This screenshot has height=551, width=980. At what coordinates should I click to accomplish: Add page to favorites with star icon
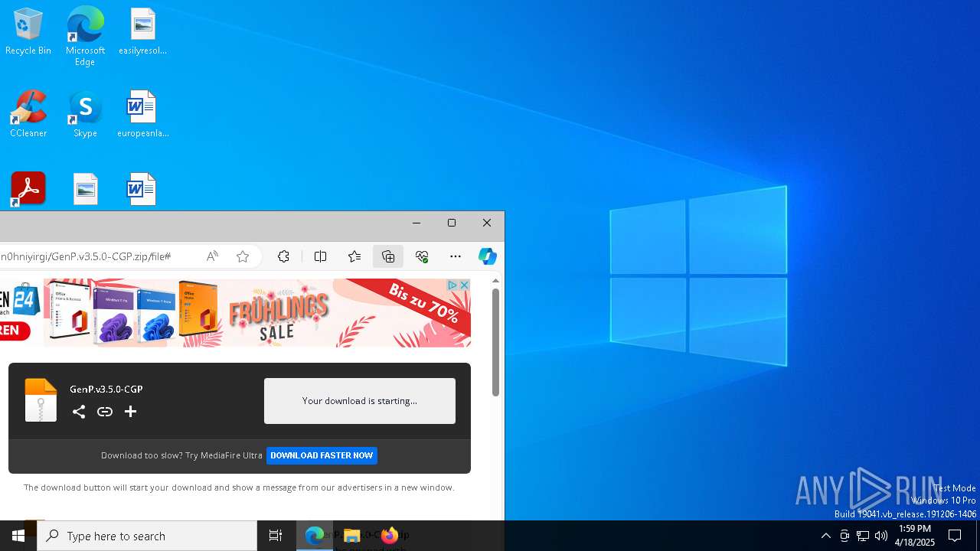pyautogui.click(x=243, y=256)
